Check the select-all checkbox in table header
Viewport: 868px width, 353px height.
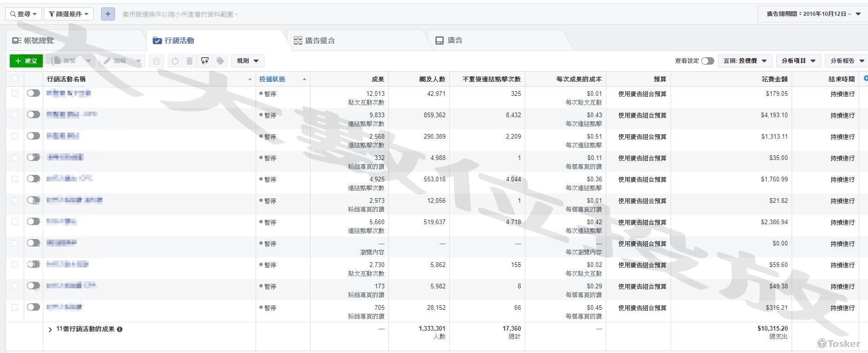[15, 79]
